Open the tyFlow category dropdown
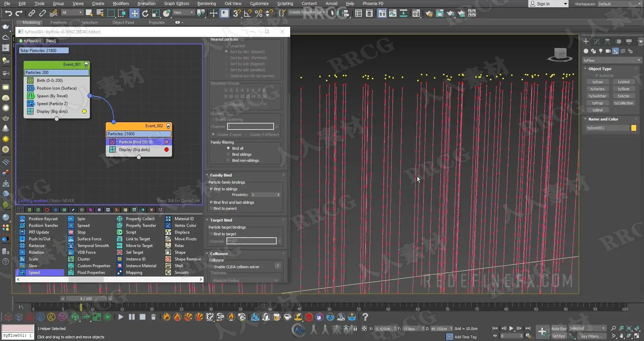 pos(612,60)
